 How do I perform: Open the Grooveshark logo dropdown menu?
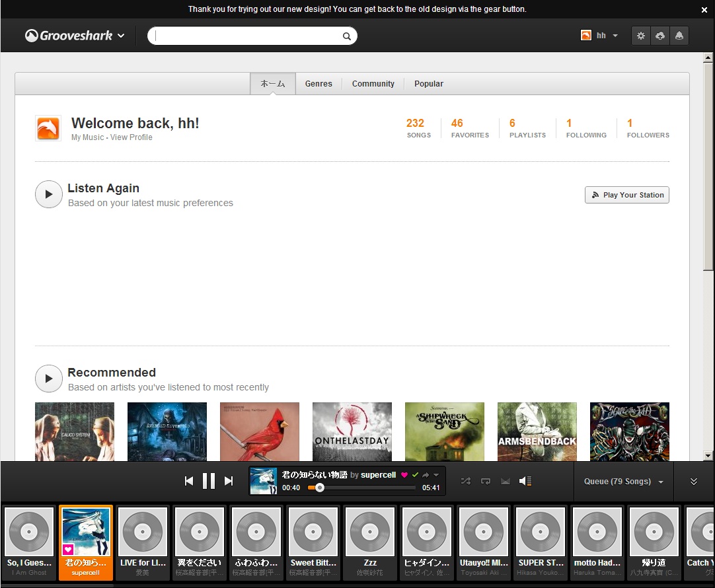(74, 36)
